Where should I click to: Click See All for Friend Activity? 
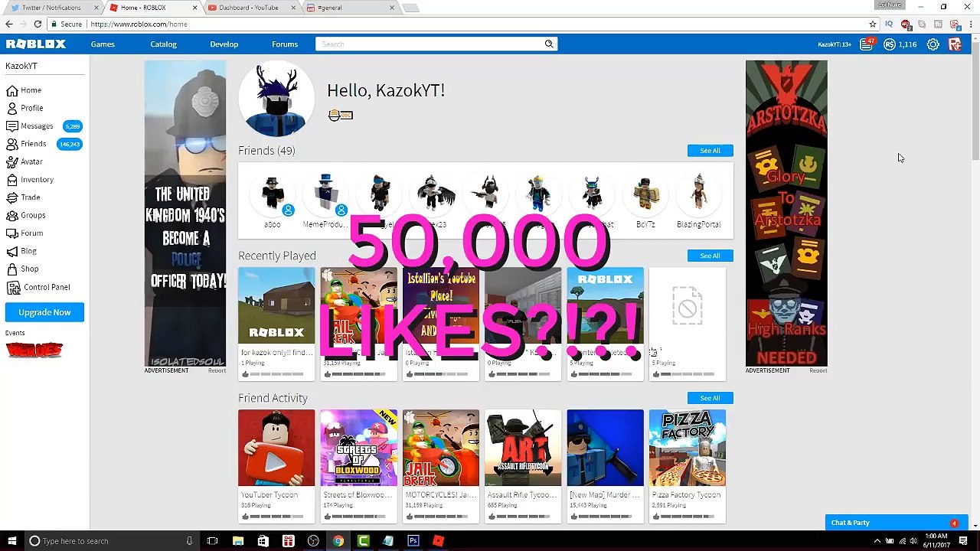(710, 398)
